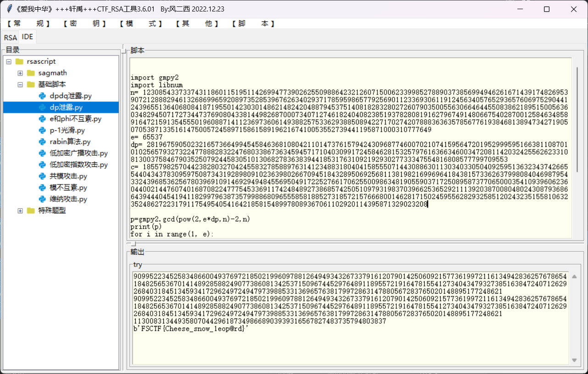Click the 特殊题型 folder icon
Viewport: 588px width, 374px height.
tap(31, 211)
